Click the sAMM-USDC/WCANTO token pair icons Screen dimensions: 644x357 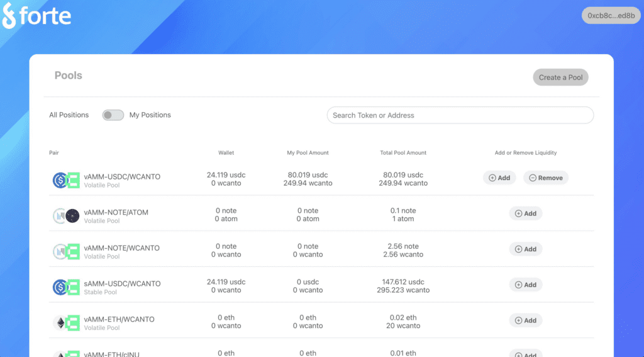66,287
